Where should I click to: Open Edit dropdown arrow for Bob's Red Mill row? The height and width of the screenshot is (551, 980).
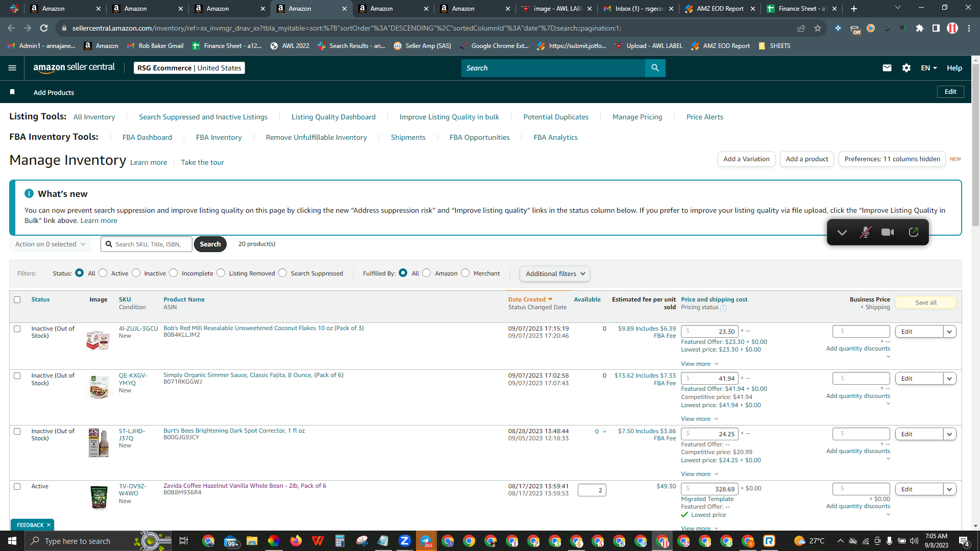949,332
